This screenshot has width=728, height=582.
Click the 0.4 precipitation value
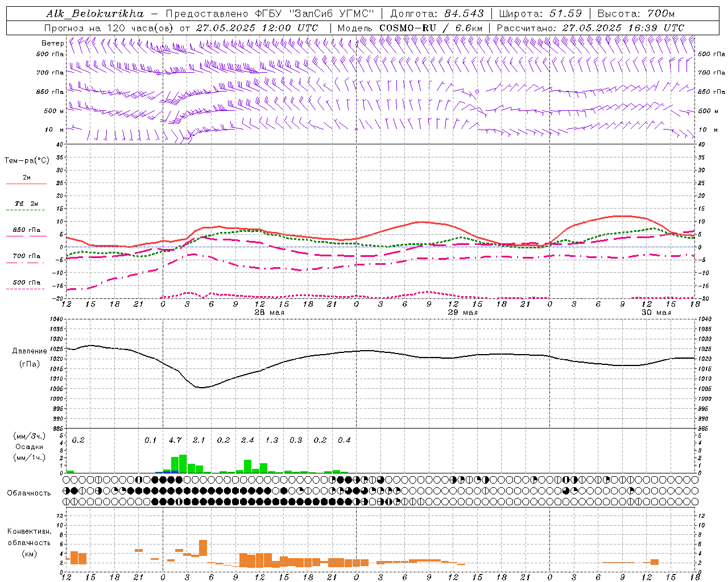344,440
